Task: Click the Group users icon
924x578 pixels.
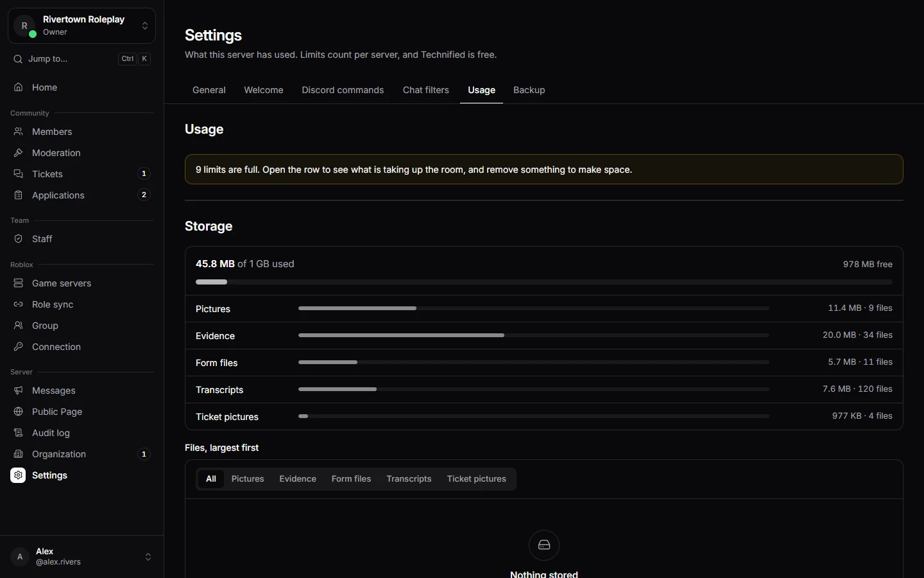Action: click(x=19, y=326)
